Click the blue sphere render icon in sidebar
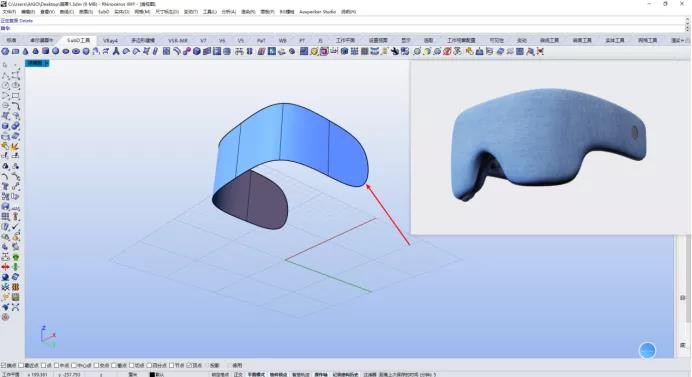 click(5, 277)
